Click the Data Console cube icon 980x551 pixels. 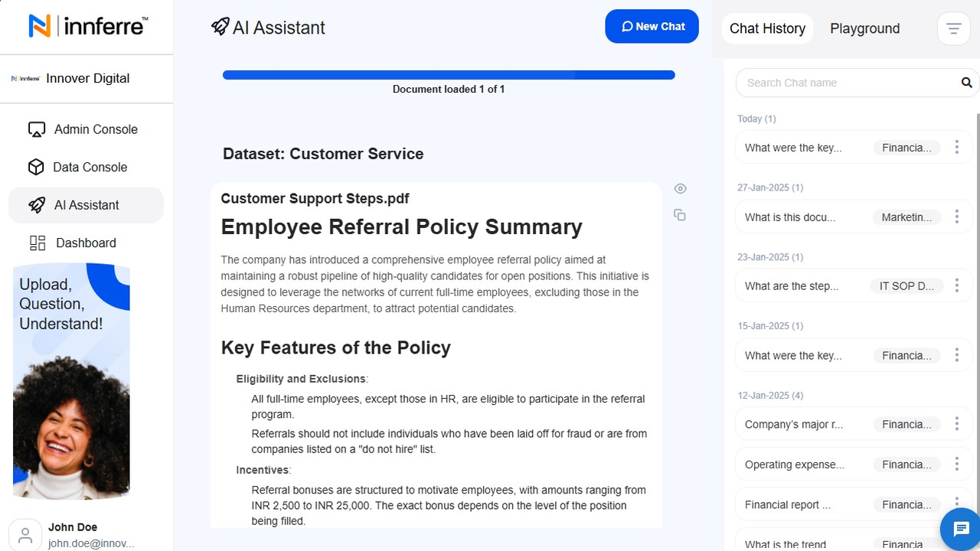tap(36, 167)
